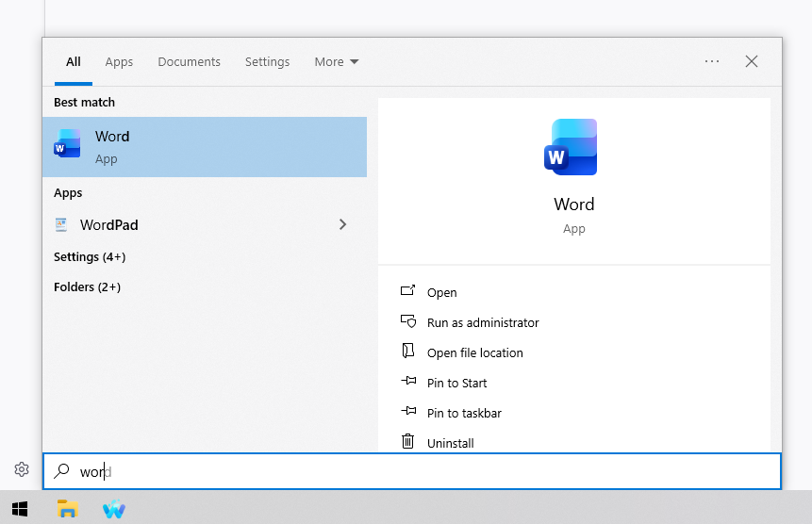Click the Open file location icon
Screen dimensions: 812x524
click(x=408, y=351)
